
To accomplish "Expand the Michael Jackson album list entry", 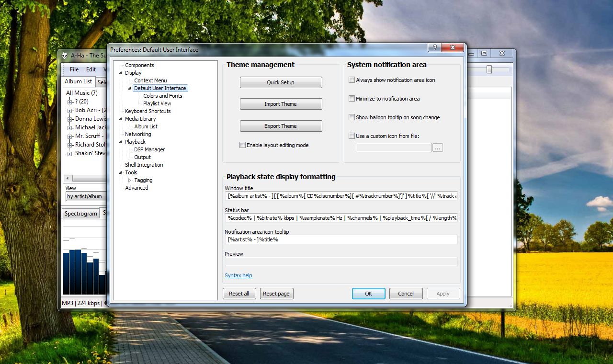I will tap(70, 127).
